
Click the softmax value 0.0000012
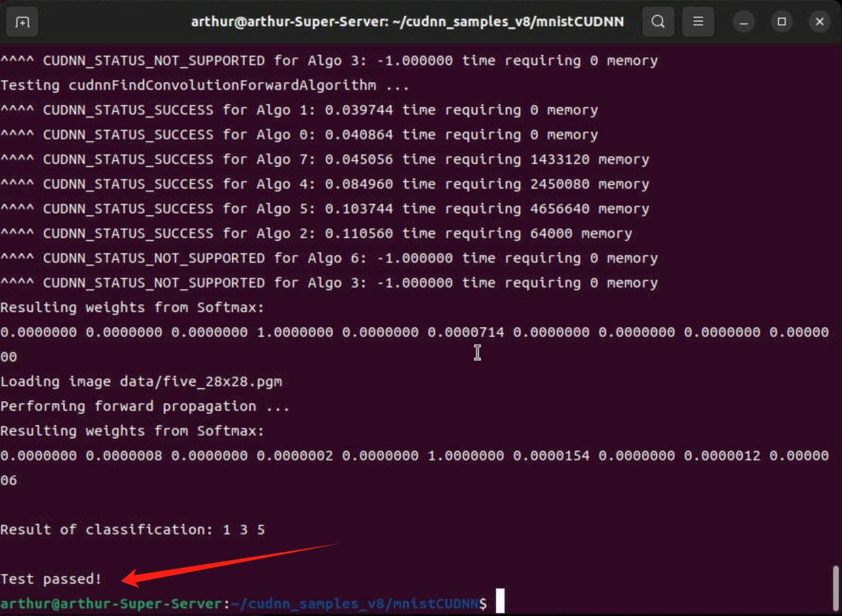point(722,456)
